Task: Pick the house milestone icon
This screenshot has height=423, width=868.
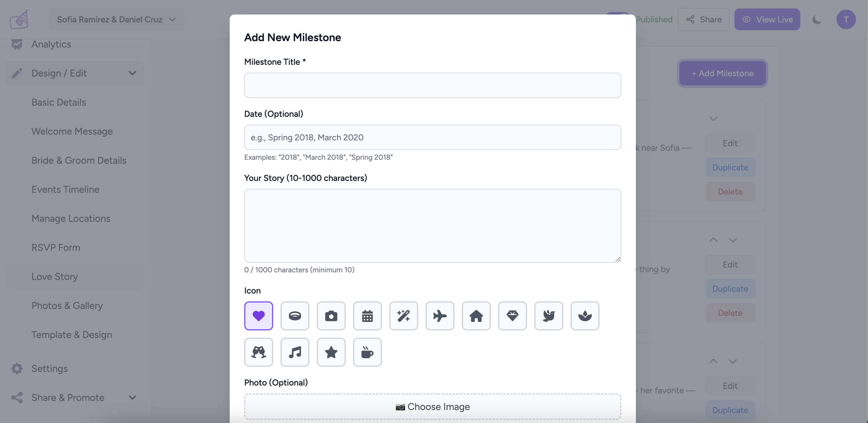Action: click(x=476, y=316)
